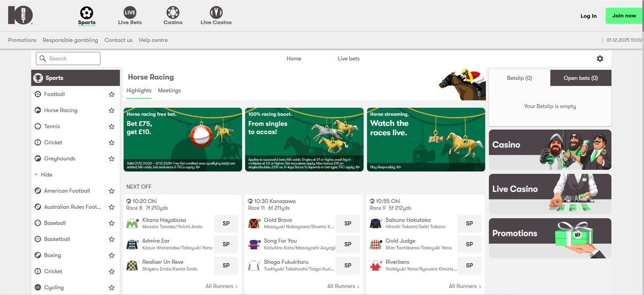Open the Promotions gift tile
644x295 pixels.
click(550, 238)
